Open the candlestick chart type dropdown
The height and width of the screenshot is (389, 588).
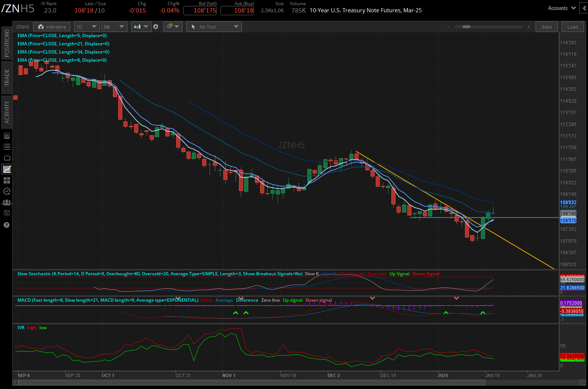pos(141,27)
